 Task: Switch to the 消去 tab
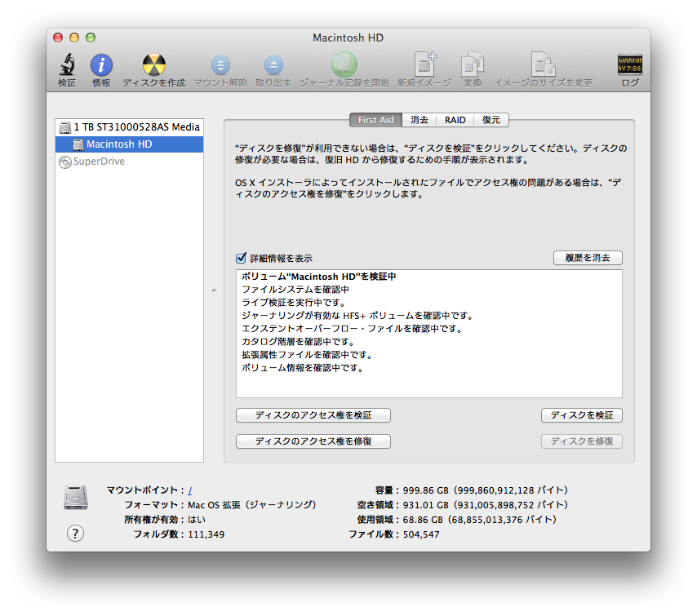pyautogui.click(x=420, y=120)
